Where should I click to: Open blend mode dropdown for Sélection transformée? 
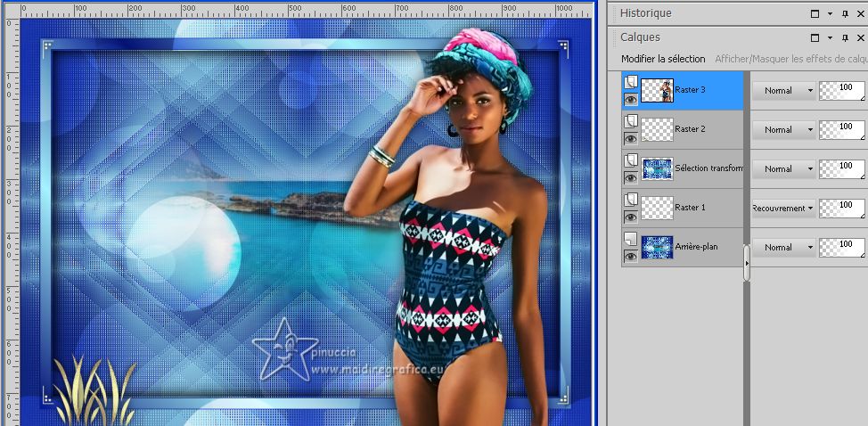point(783,168)
